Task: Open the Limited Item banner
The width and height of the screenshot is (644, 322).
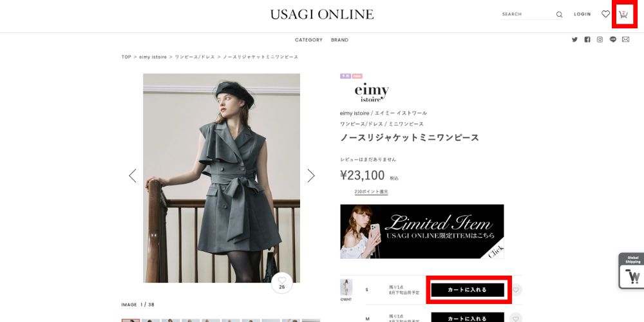Action: pyautogui.click(x=422, y=232)
